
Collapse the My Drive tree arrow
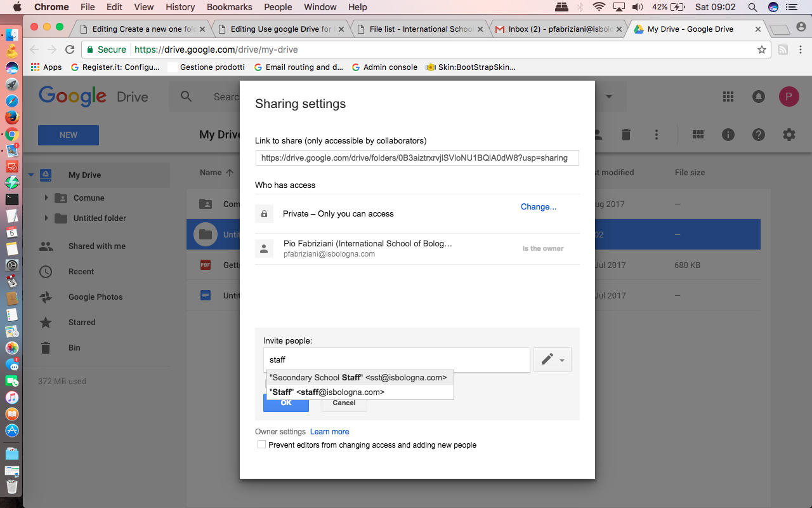31,175
